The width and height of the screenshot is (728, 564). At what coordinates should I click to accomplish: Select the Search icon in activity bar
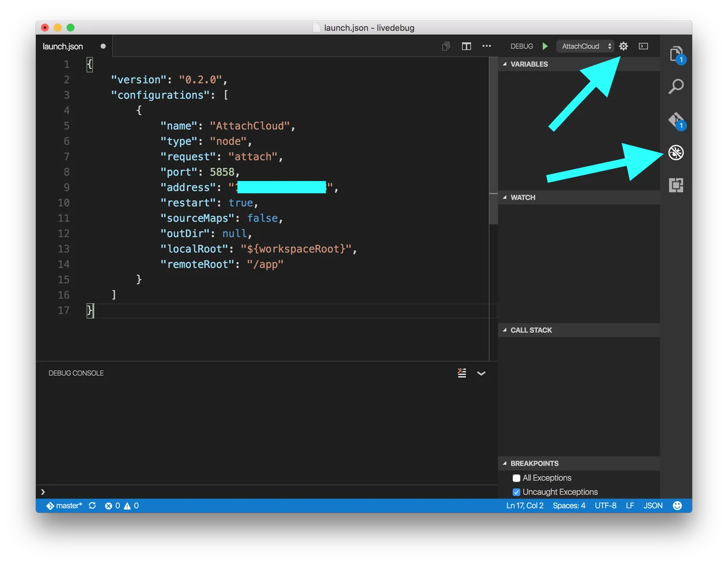coord(676,87)
